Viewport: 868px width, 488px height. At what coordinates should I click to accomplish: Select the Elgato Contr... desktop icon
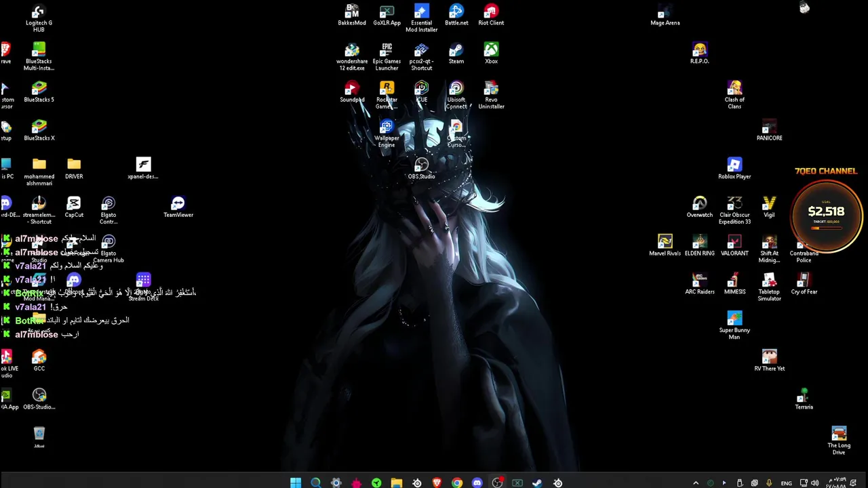(x=108, y=211)
